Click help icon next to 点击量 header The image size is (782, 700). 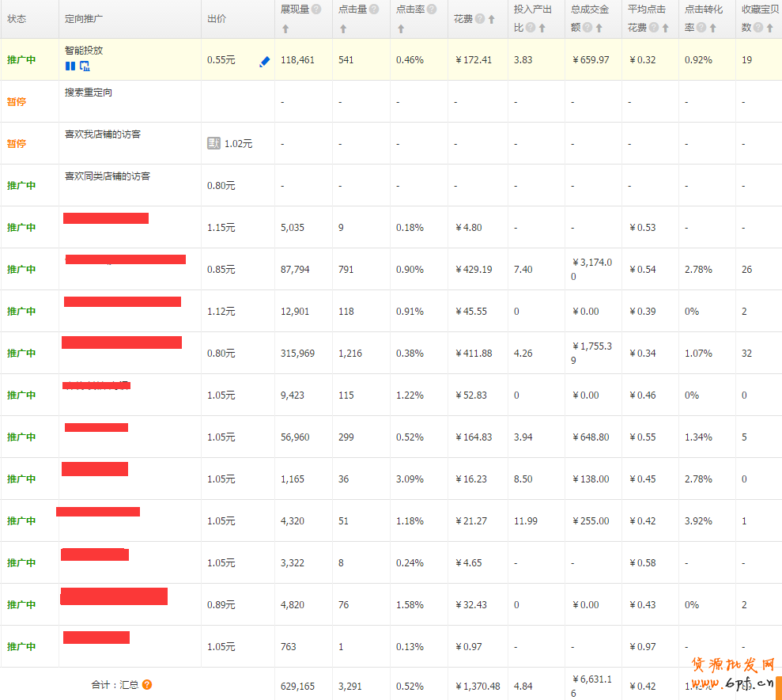(374, 9)
